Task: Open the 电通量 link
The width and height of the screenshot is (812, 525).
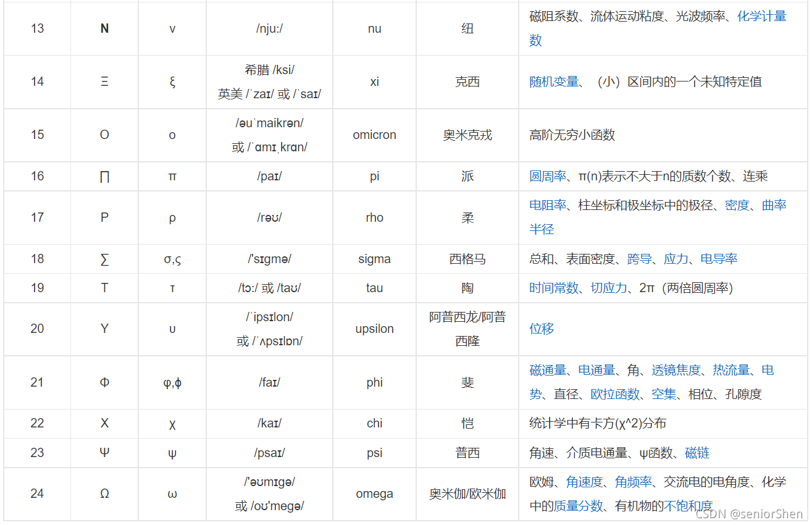Action: point(596,370)
